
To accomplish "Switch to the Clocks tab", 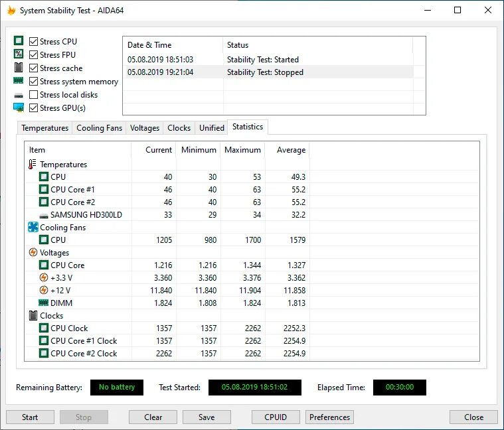I will [179, 128].
